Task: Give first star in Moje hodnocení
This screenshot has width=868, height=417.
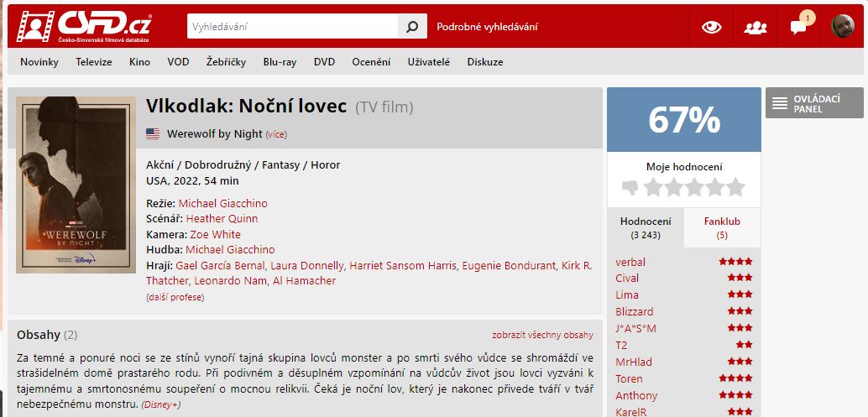Action: (653, 187)
